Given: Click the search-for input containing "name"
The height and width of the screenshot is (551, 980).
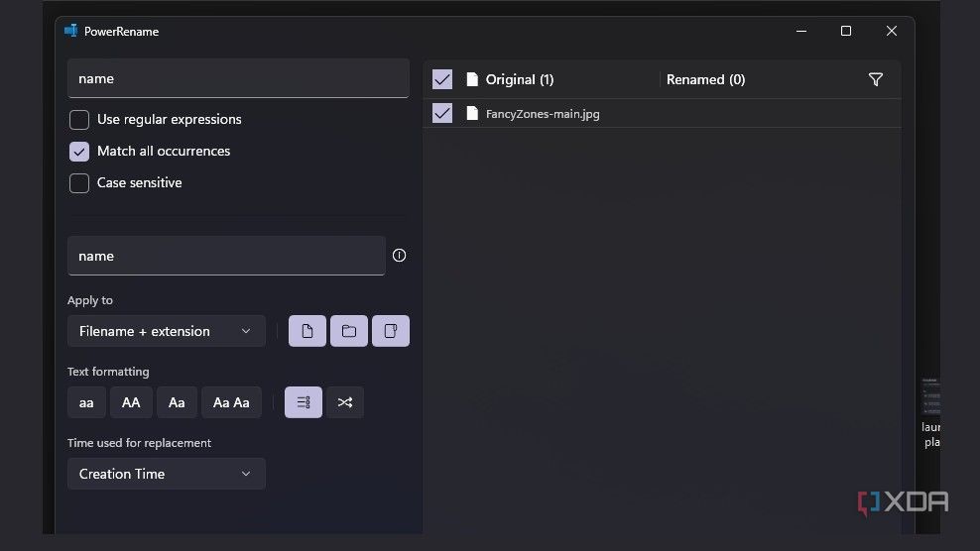Looking at the screenshot, I should click(238, 78).
